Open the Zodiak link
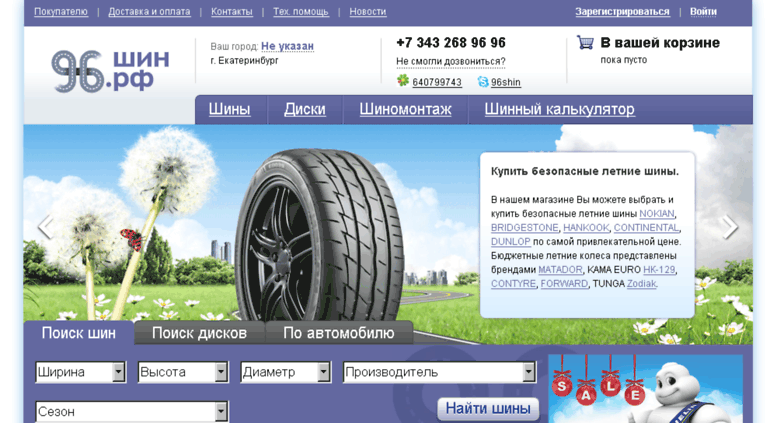 pyautogui.click(x=642, y=283)
